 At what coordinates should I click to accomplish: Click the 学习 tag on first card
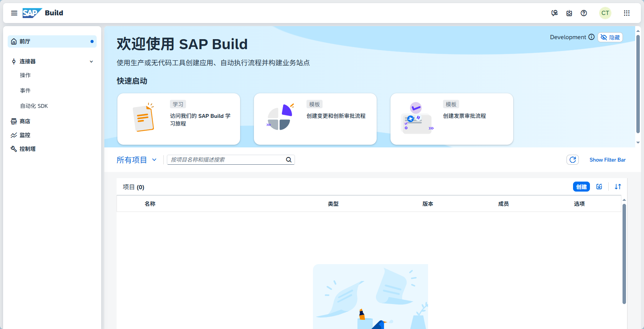click(178, 104)
